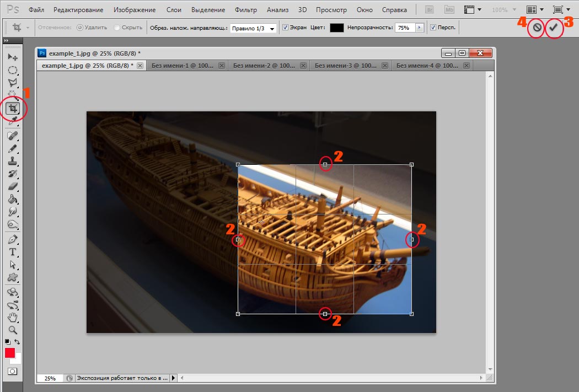The height and width of the screenshot is (392, 579).
Task: Switch to the Без имени-2 tab
Action: 264,66
